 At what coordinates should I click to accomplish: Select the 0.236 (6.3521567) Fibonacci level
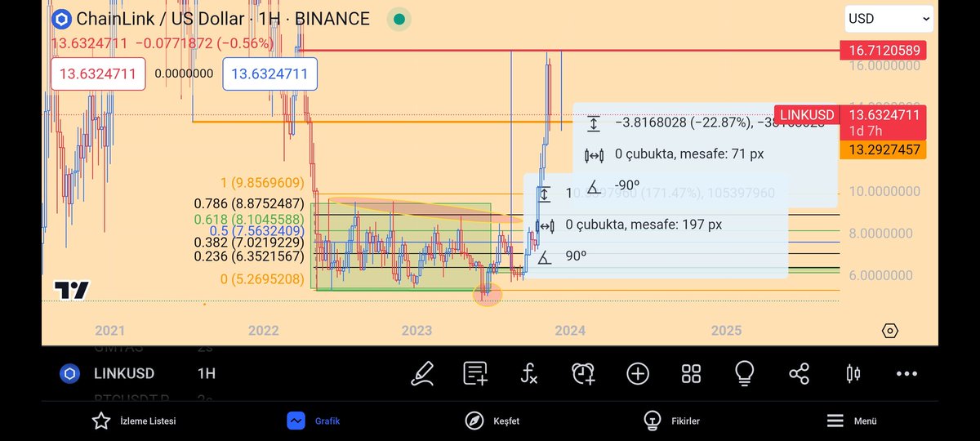point(249,256)
